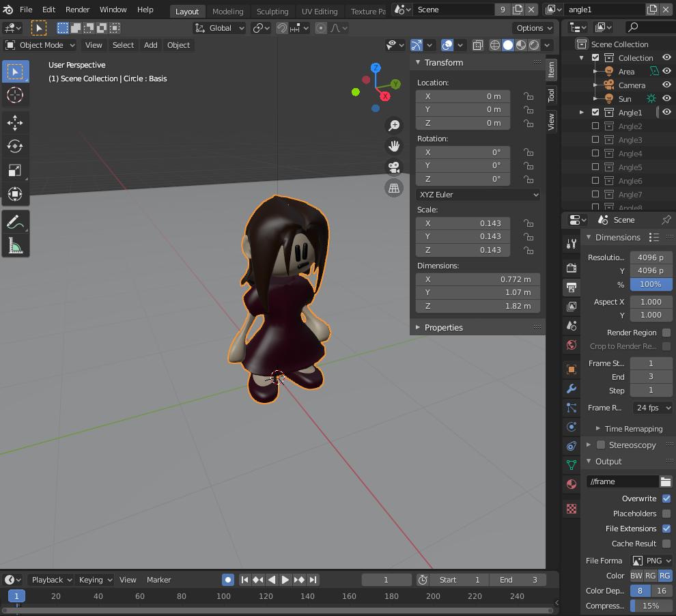Open Material properties tab icon
This screenshot has height=616, width=676.
click(x=572, y=484)
